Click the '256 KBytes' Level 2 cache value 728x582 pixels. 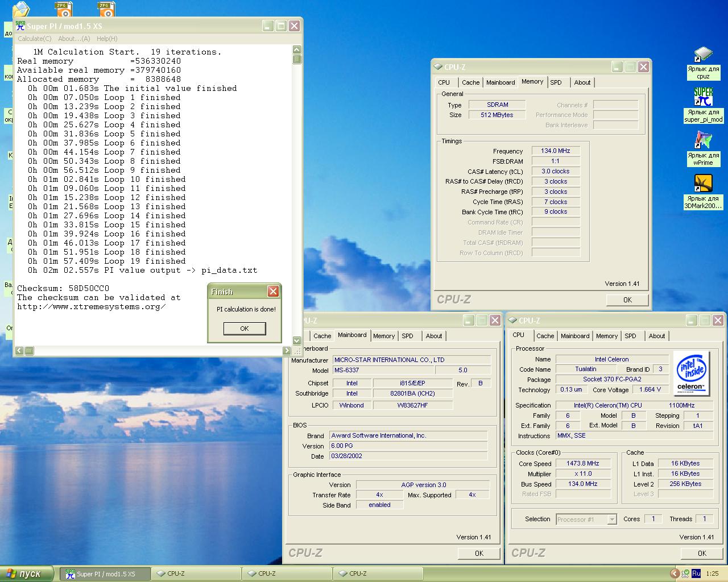685,484
